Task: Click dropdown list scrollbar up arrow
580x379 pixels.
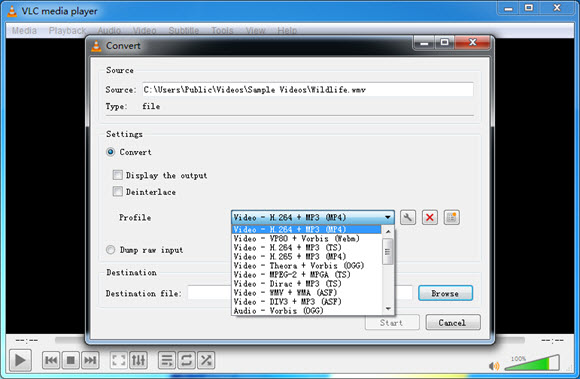Action: (388, 232)
